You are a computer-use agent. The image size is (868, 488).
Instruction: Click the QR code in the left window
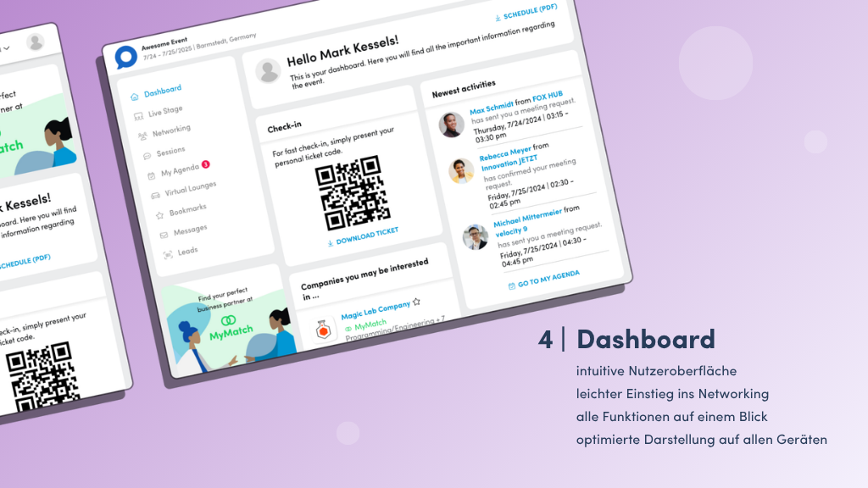(x=42, y=378)
